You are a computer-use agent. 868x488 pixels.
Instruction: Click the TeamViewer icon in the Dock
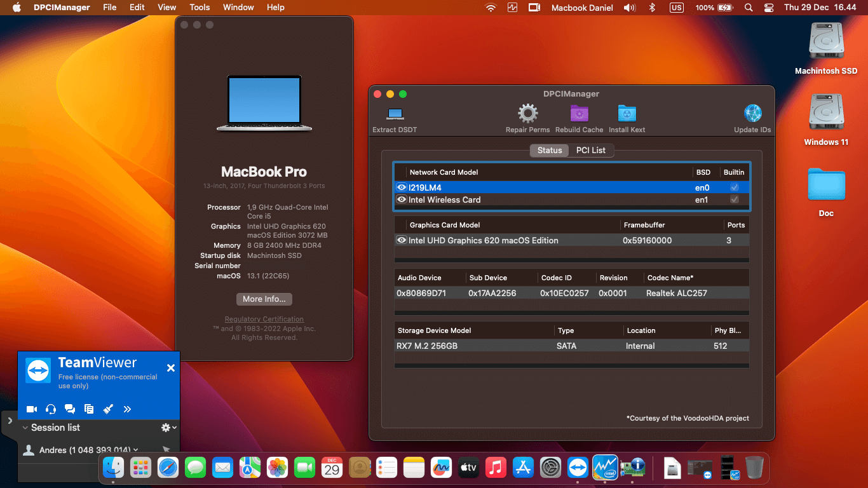tap(578, 468)
